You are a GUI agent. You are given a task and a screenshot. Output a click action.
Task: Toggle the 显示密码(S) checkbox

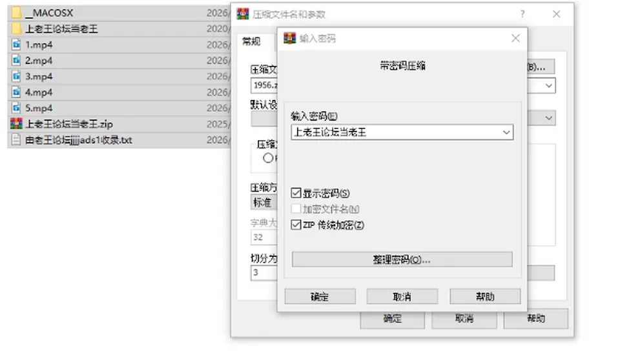tap(296, 193)
